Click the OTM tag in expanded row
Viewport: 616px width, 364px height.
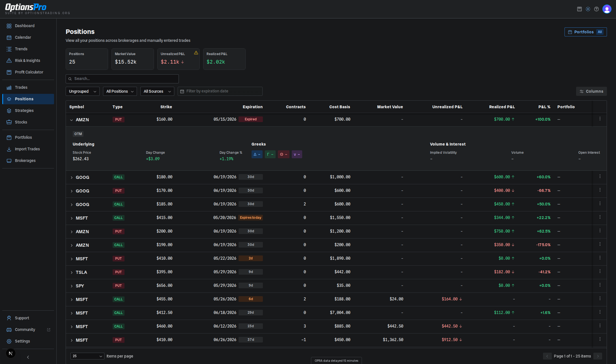78,134
